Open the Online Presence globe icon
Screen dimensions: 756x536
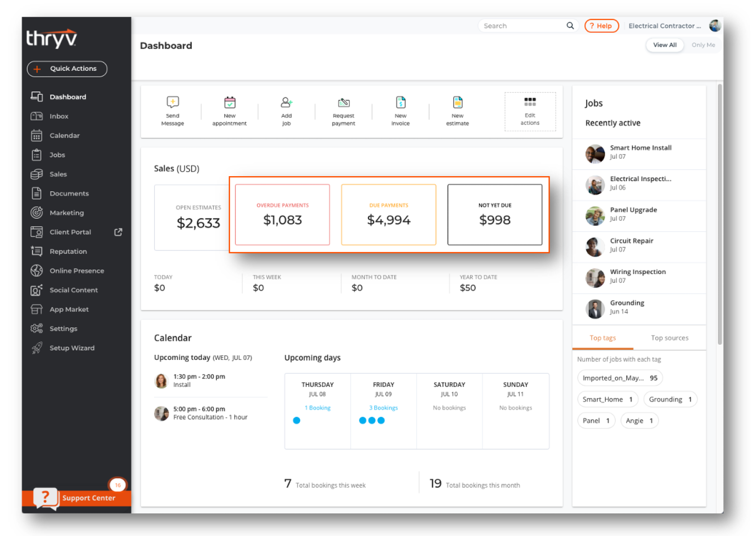coord(37,271)
